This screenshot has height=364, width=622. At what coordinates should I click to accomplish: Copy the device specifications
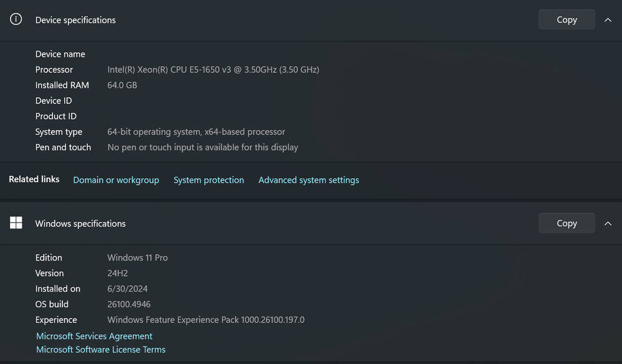click(x=567, y=19)
